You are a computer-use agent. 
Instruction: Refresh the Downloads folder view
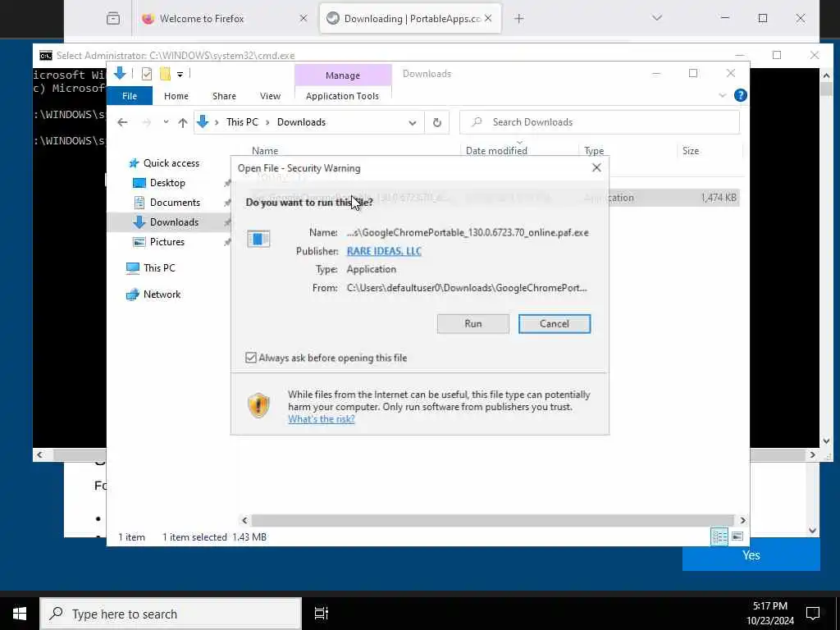[x=437, y=122]
